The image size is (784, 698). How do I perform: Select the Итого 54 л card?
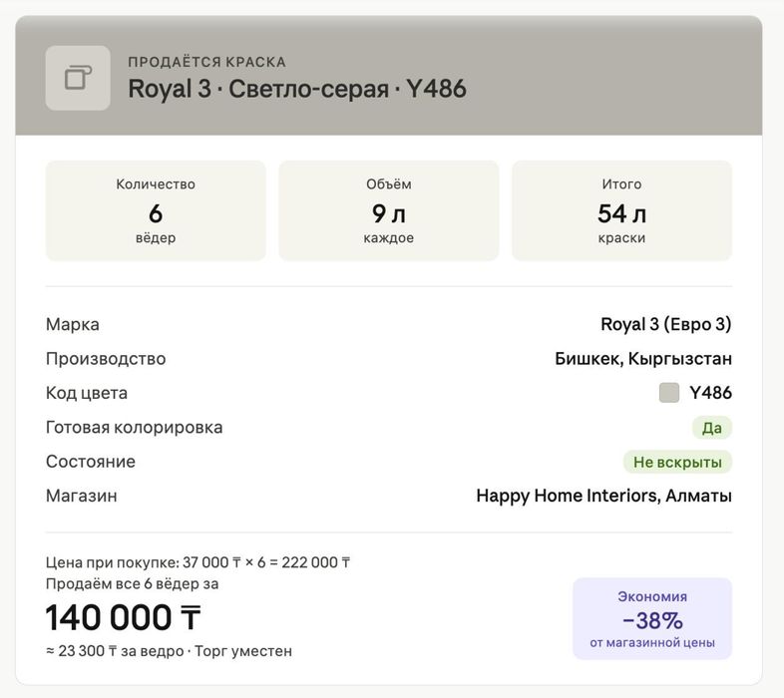pos(621,210)
